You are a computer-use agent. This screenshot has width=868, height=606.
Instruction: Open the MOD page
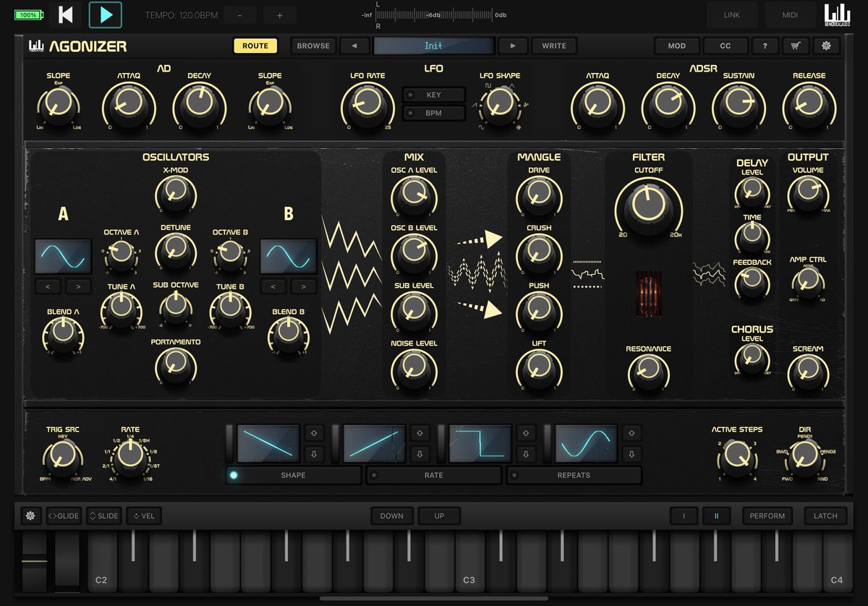[677, 46]
